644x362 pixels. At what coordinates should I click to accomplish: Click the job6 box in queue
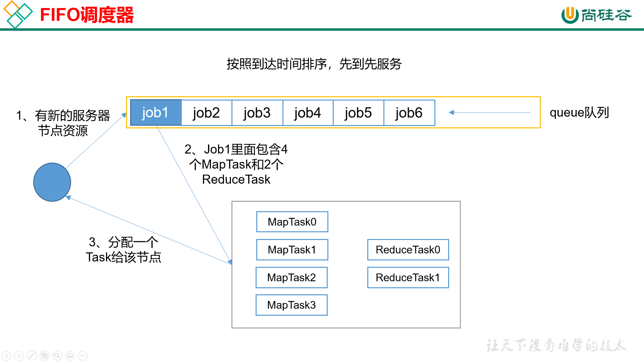[409, 113]
